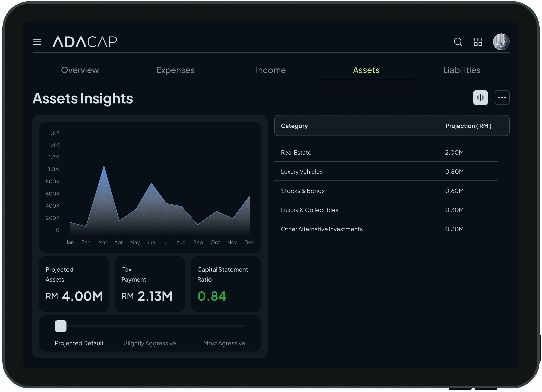
Task: Switch to the Expenses tab
Action: click(x=175, y=70)
